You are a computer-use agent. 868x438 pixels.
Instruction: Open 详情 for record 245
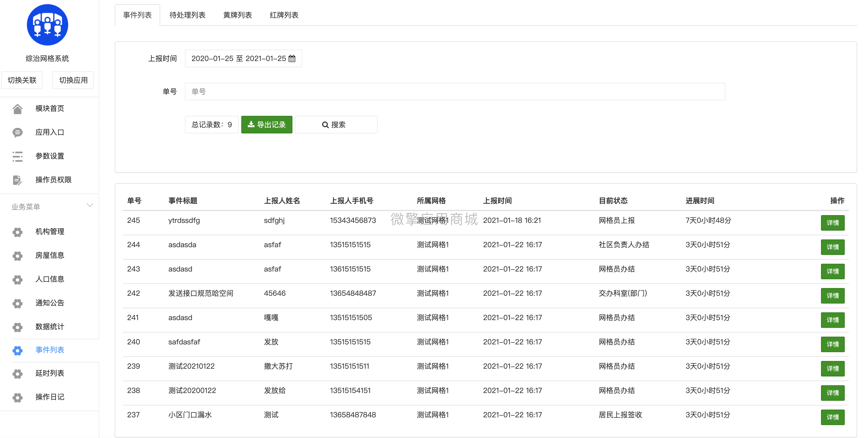[833, 223]
